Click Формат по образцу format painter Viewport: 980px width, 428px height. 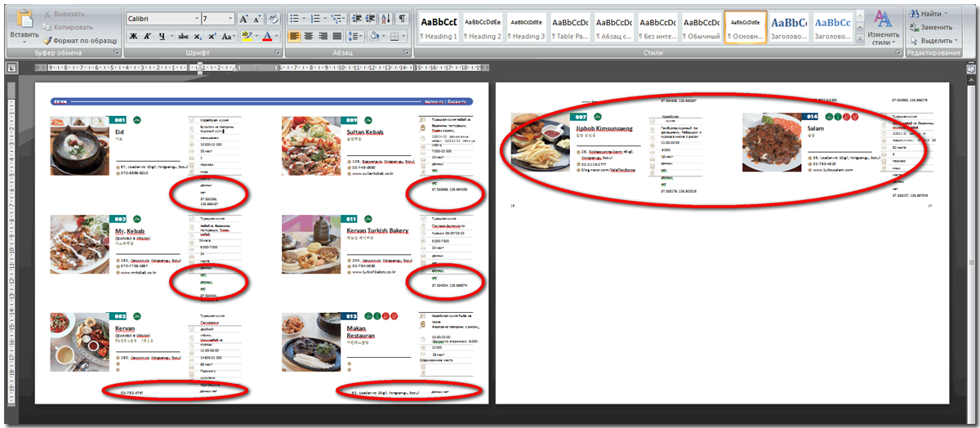coord(80,40)
